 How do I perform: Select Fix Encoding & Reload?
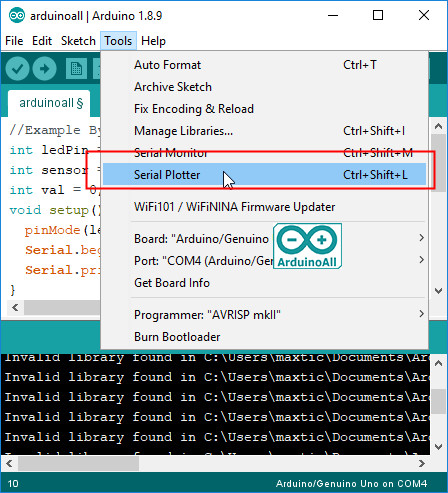pos(264,109)
